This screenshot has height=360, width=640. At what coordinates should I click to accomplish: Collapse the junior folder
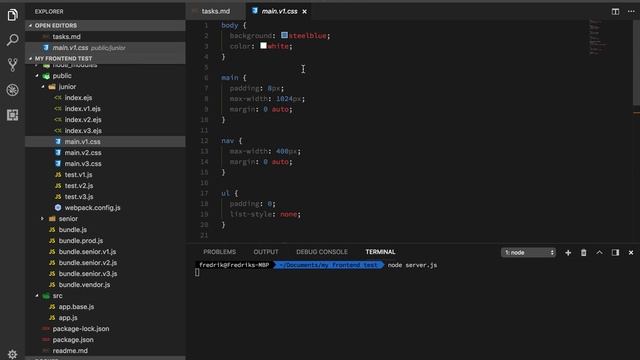pyautogui.click(x=105, y=87)
